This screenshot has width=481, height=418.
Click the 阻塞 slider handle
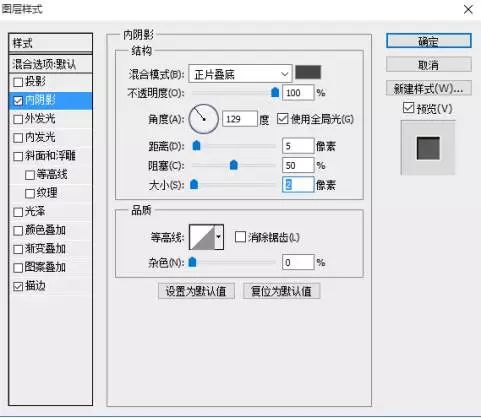click(x=234, y=165)
